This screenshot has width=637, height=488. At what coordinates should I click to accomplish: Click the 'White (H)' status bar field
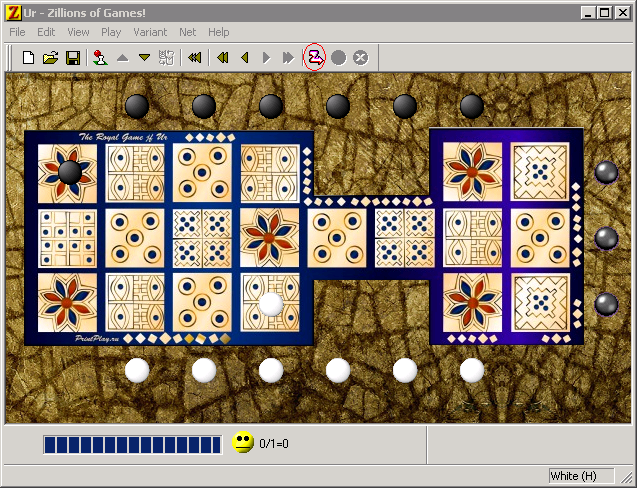click(x=581, y=476)
